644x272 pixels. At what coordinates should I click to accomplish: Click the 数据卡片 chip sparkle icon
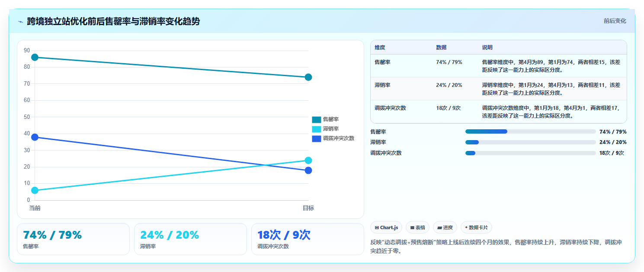466,227
